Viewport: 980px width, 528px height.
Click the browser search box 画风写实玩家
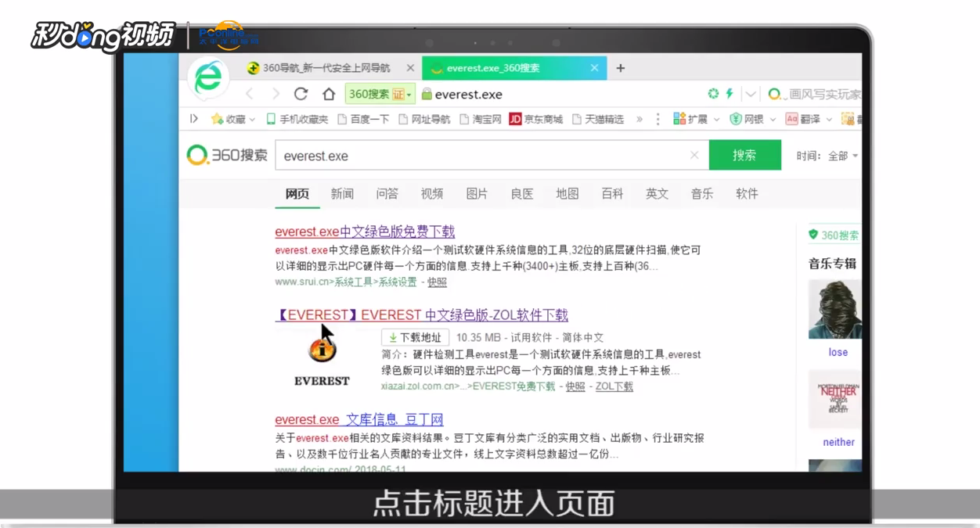(814, 94)
